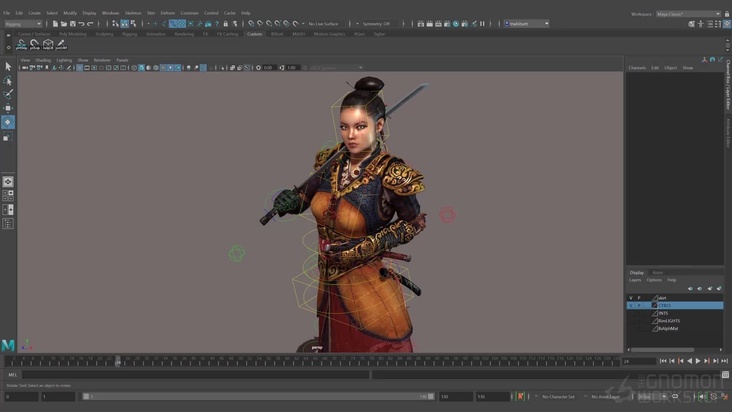Open the No Anim Layer dropdown

(x=605, y=397)
